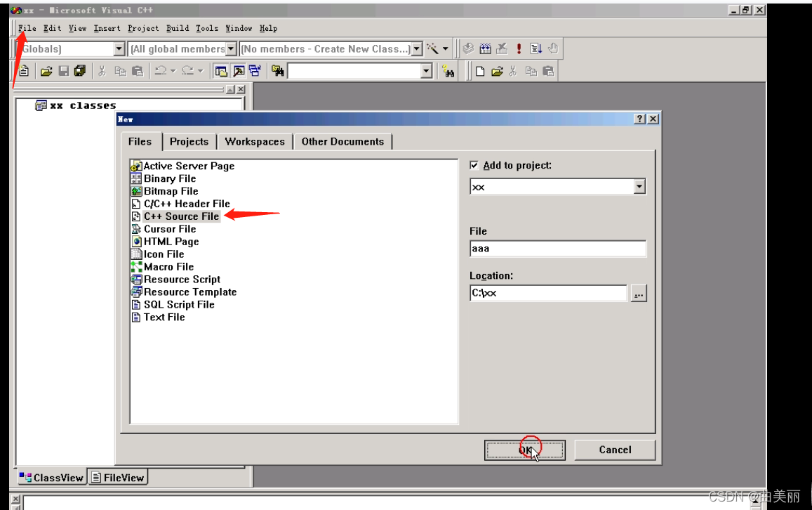This screenshot has height=510, width=812.
Task: Click the Open file icon in the standard toolbar
Action: point(46,71)
